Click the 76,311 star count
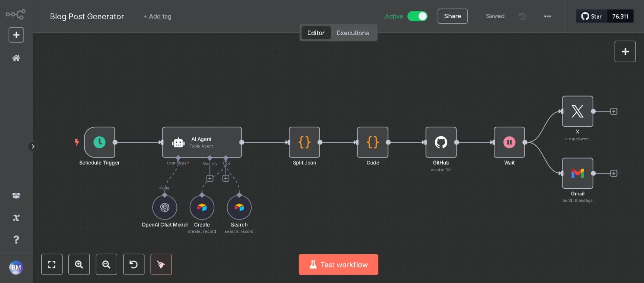644x283 pixels. (620, 16)
